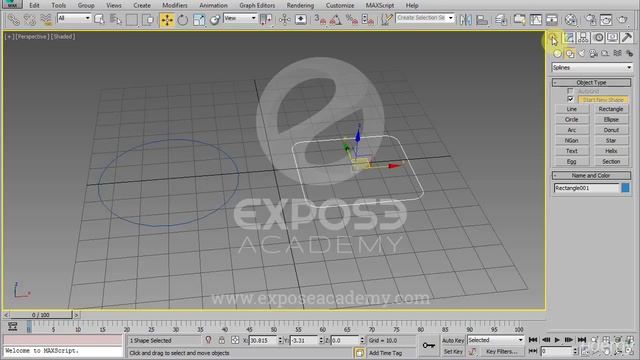Open the Splines category dropdown

[x=591, y=67]
